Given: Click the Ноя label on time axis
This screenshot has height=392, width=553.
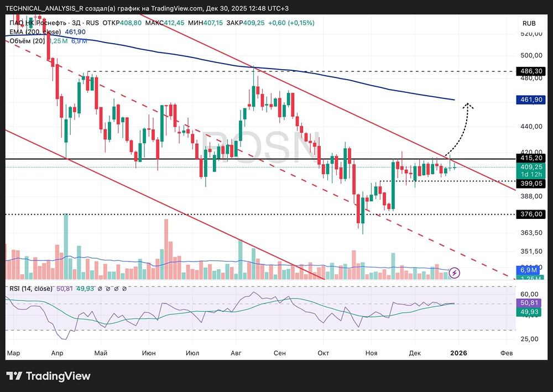Looking at the screenshot, I should point(371,353).
